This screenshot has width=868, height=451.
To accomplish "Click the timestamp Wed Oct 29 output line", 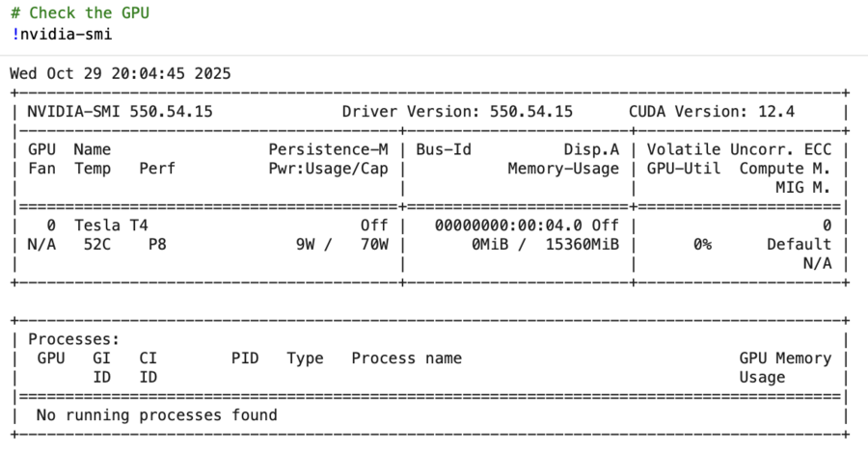I will pyautogui.click(x=121, y=73).
